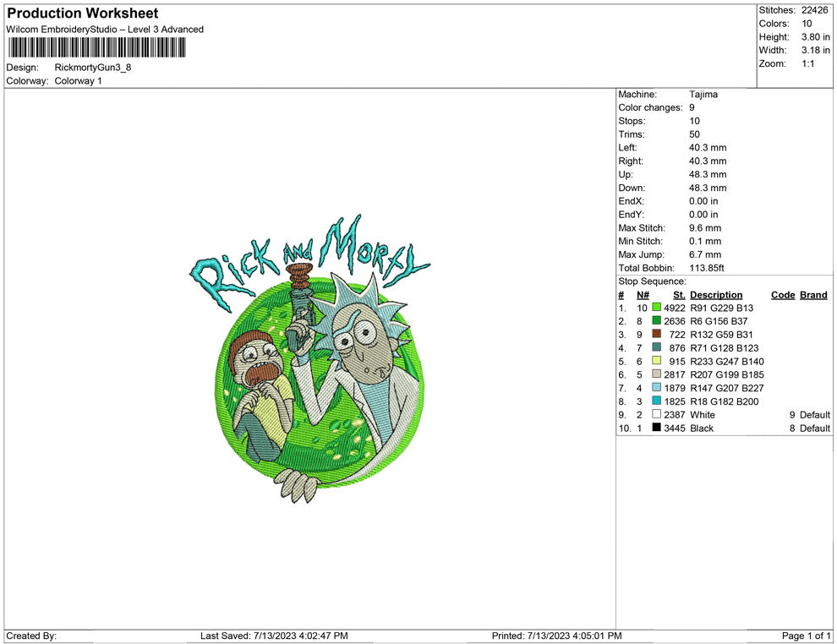Click the EndX value '0.00 in'
Image resolution: width=837 pixels, height=644 pixels.
point(703,201)
